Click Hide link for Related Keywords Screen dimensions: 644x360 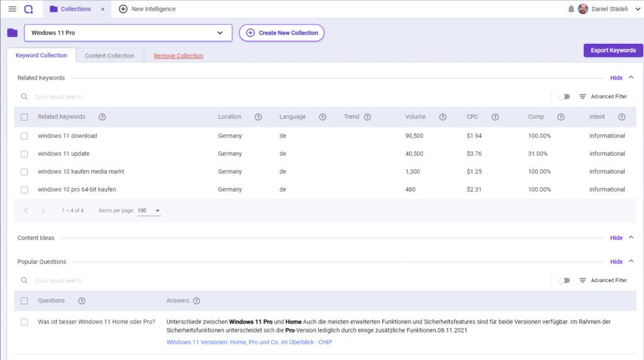[x=616, y=77]
